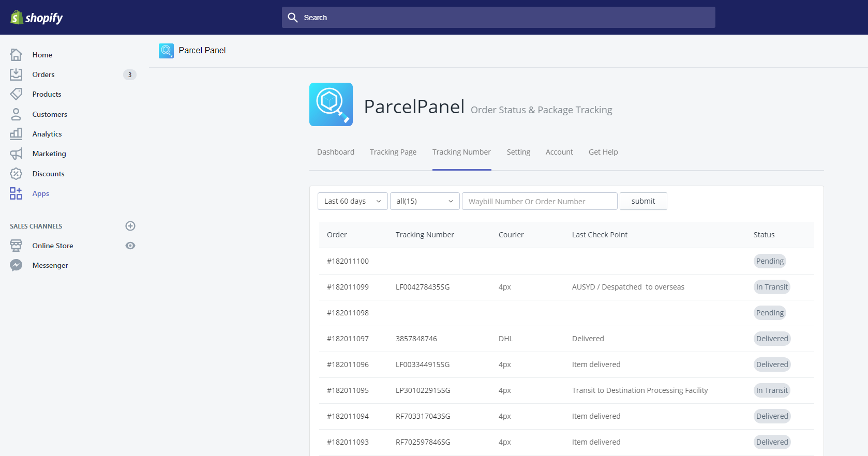Click AUSYD / Despatched to overseas text
Viewport: 868px width, 456px height.
click(x=628, y=287)
